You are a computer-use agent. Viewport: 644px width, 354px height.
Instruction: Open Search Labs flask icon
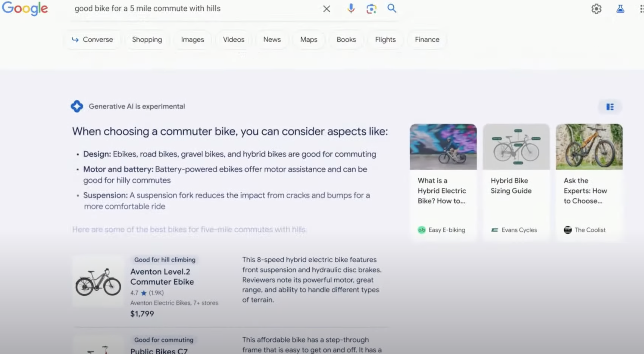620,9
